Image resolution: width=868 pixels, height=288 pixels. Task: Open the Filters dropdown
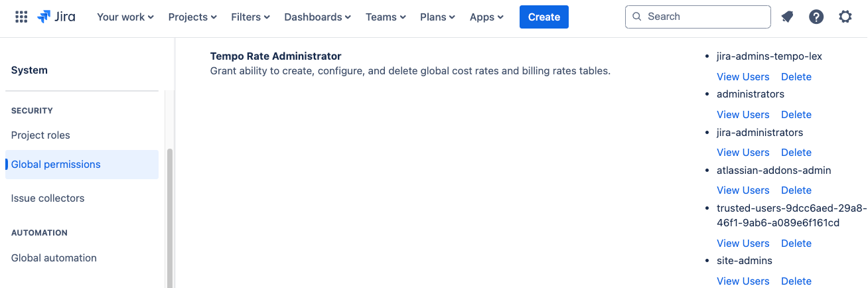(250, 17)
